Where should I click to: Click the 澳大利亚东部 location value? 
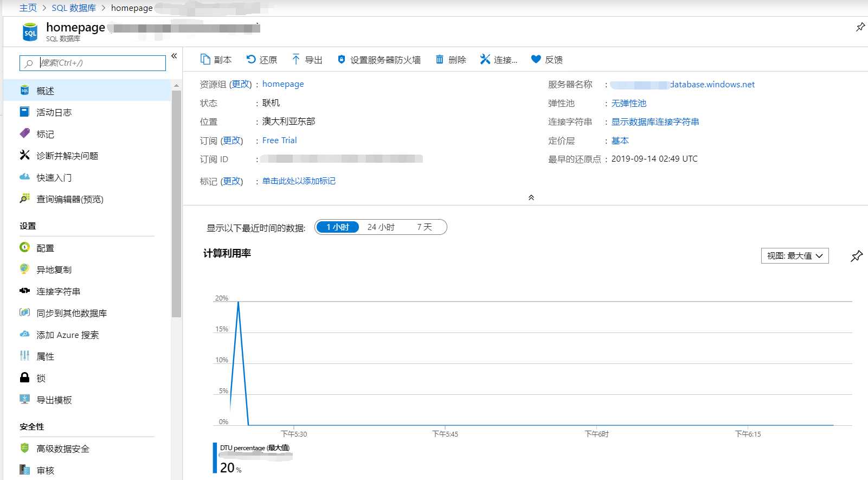click(288, 121)
